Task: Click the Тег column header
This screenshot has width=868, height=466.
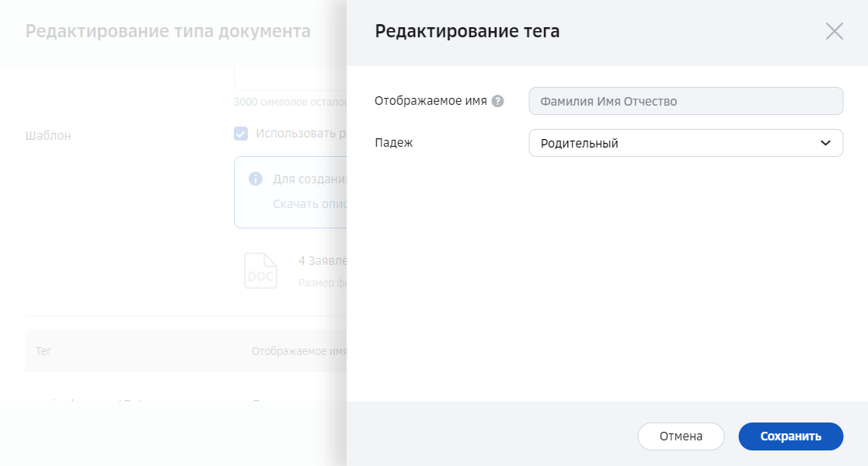Action: (x=44, y=351)
